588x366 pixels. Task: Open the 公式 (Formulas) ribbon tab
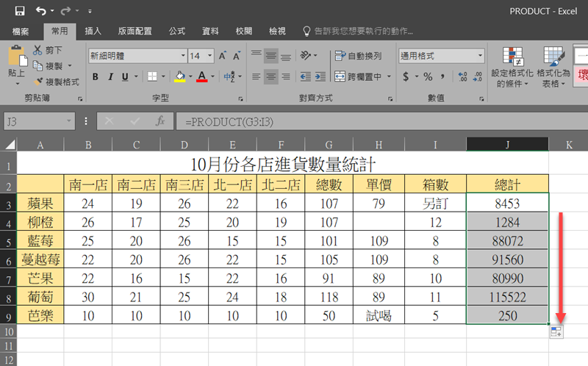pos(177,31)
